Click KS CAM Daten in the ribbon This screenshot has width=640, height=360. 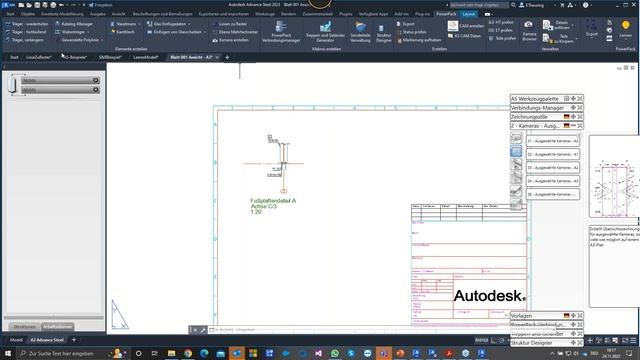click(x=464, y=36)
